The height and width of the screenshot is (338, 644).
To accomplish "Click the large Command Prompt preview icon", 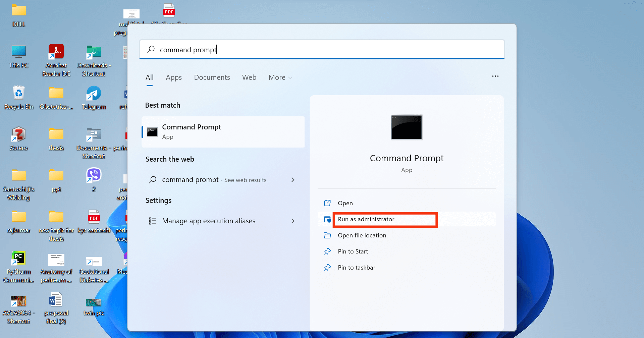I will coord(407,127).
